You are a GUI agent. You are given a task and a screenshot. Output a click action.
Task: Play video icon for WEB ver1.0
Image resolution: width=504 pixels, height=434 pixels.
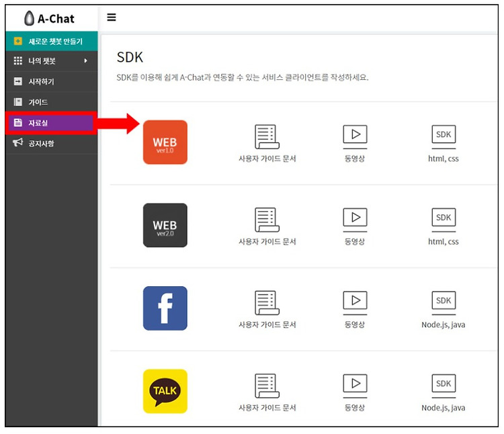tap(355, 136)
